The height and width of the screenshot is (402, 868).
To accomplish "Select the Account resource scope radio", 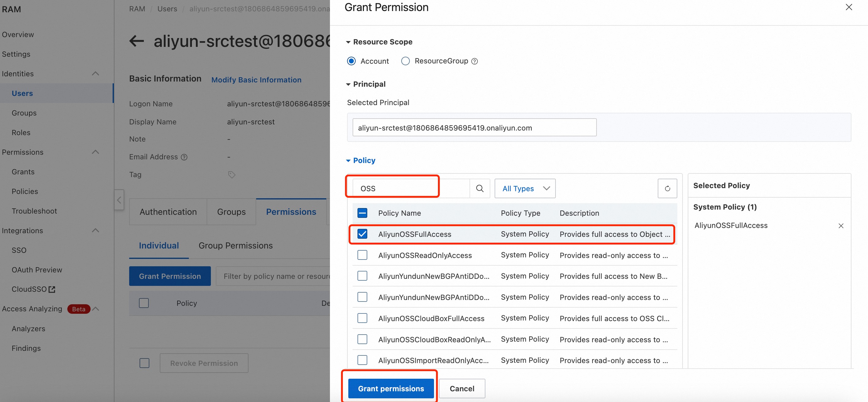I will click(x=351, y=61).
